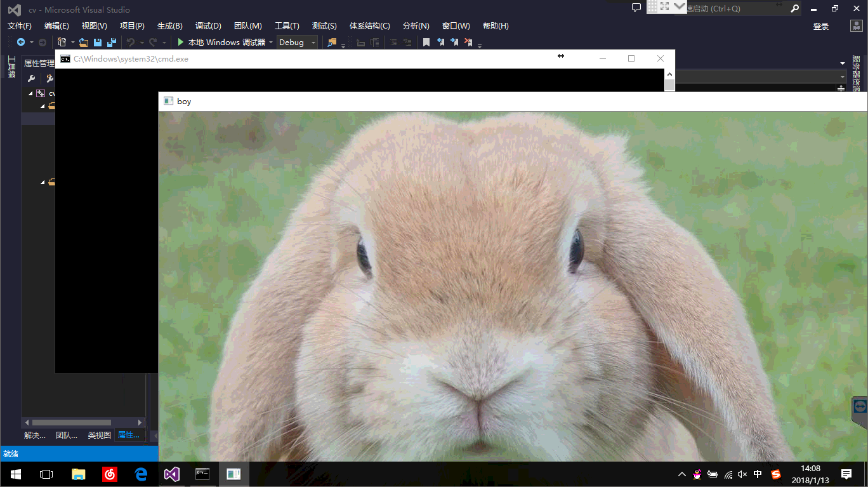This screenshot has width=868, height=487.
Task: Open Microsoft Edge from the taskbar
Action: (141, 474)
